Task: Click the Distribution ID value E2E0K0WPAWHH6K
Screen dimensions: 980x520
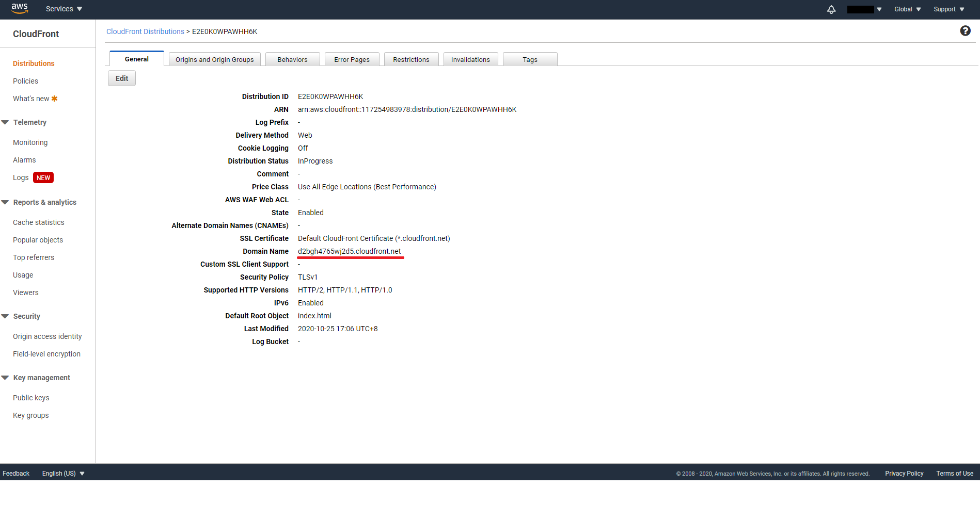Action: [x=330, y=96]
